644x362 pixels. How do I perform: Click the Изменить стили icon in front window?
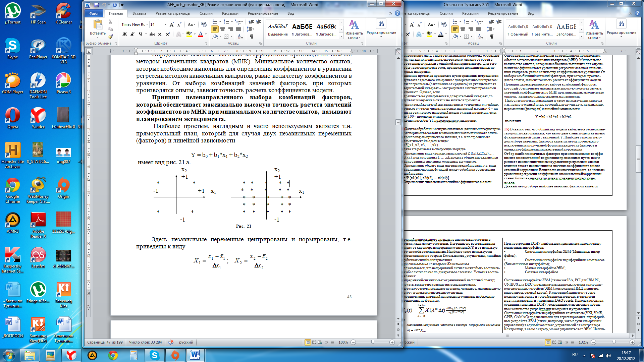tap(354, 25)
